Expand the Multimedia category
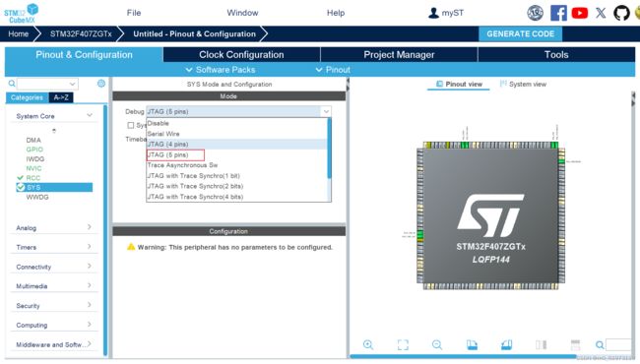The width and height of the screenshot is (640, 364). click(x=90, y=285)
